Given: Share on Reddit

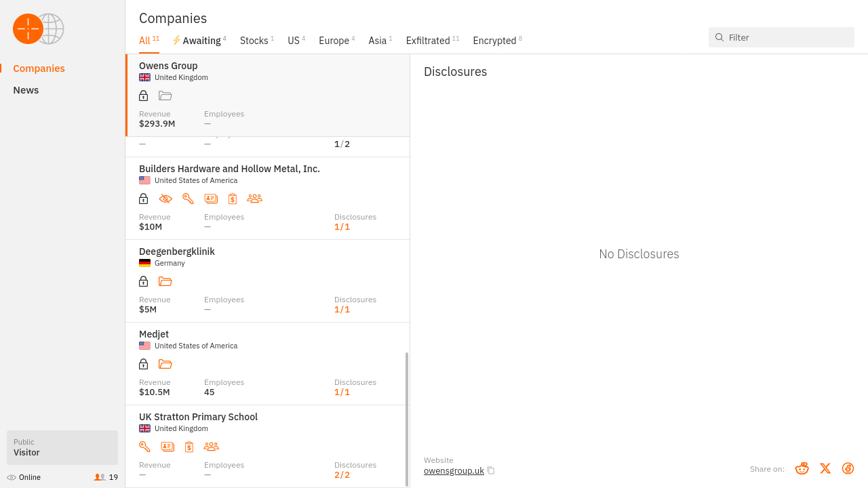Looking at the screenshot, I should (x=802, y=468).
